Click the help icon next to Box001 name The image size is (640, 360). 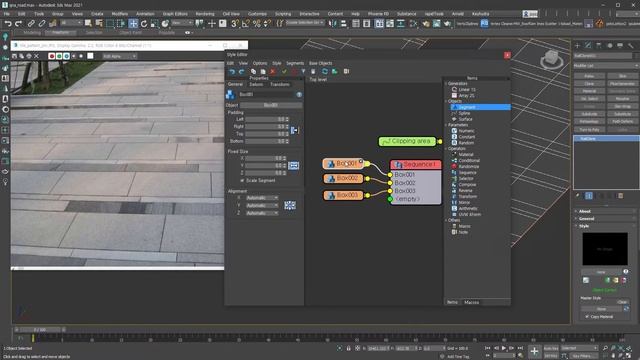point(299,94)
